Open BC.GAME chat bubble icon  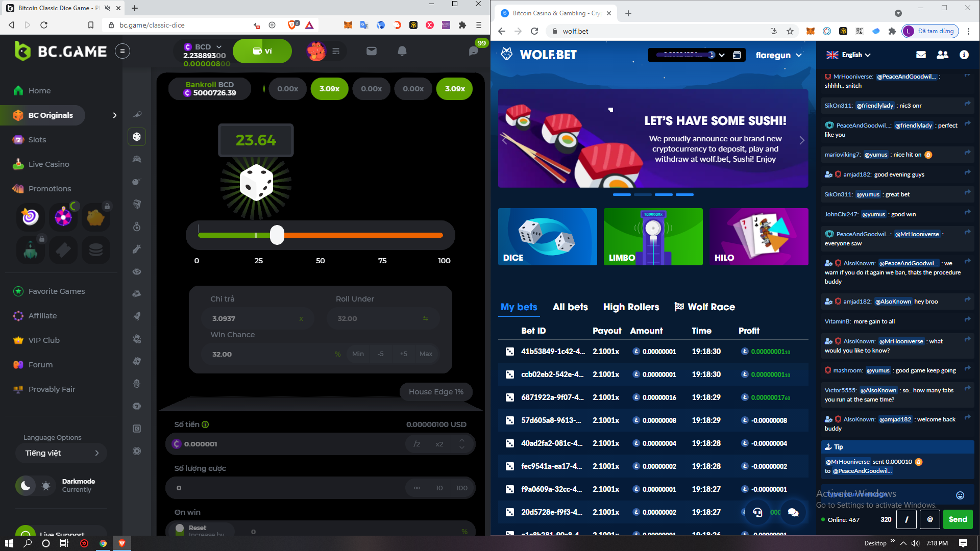tap(474, 51)
